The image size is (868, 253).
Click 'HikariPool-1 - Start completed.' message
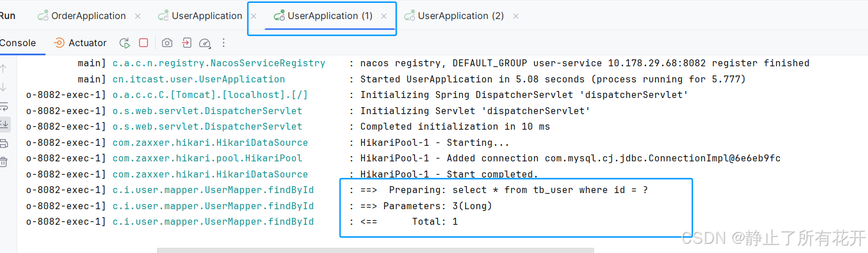pos(450,174)
